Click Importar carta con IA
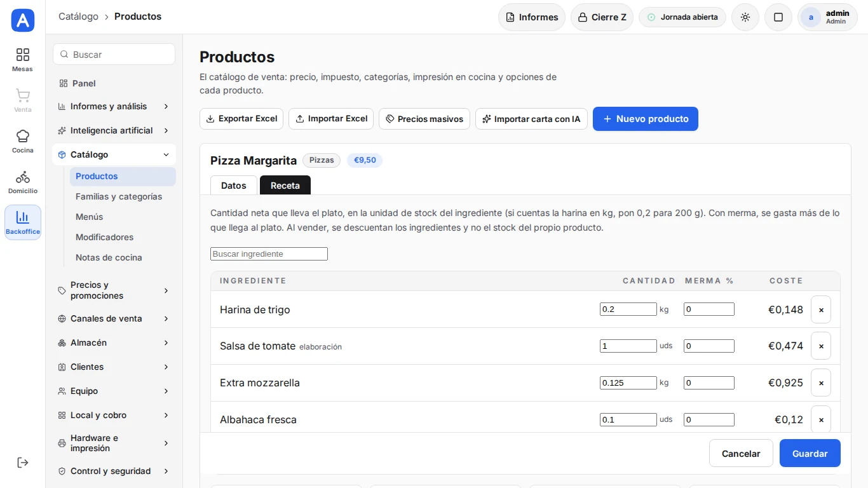This screenshot has height=488, width=868. pos(531,119)
